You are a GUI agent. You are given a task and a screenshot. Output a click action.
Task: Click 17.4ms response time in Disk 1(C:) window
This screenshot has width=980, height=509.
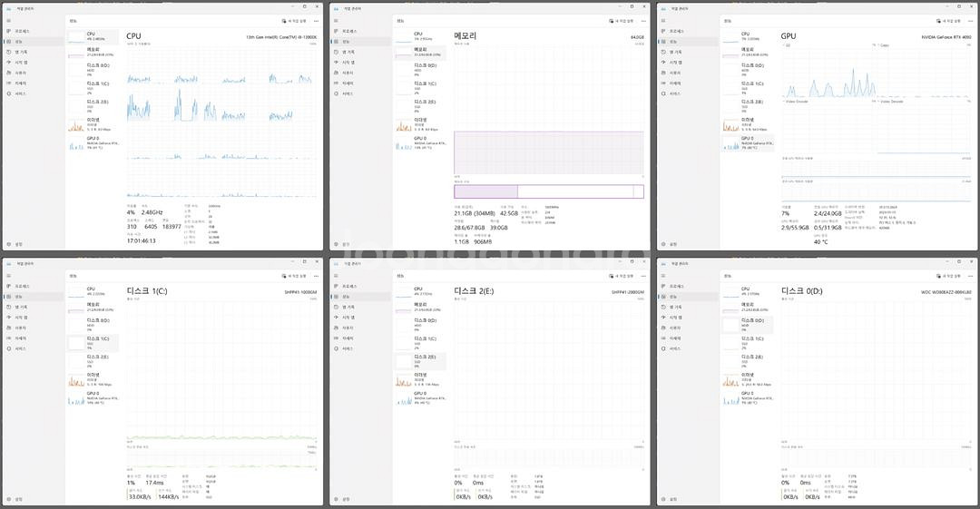(x=154, y=483)
